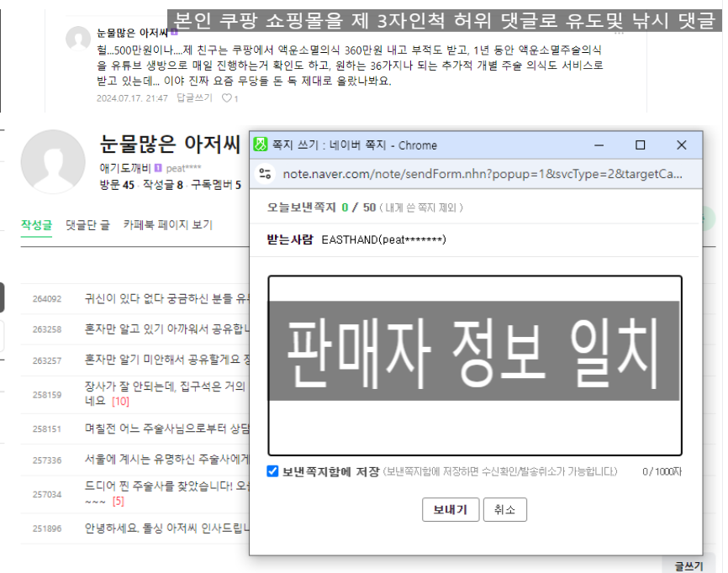Open post 263257 혼자만 알기 미안해서
The image size is (728, 573).
click(x=167, y=360)
